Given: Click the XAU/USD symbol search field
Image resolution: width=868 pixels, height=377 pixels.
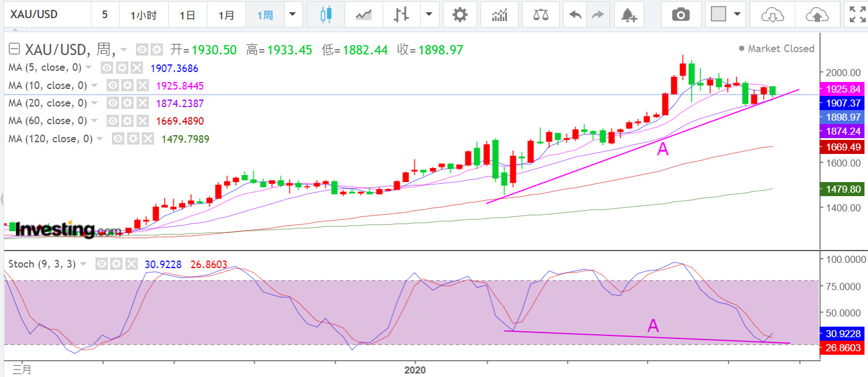Looking at the screenshot, I should (47, 15).
